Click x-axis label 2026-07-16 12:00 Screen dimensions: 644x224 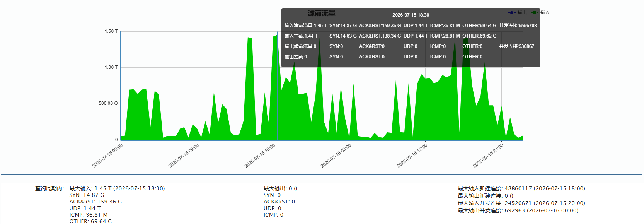[x=412, y=156]
